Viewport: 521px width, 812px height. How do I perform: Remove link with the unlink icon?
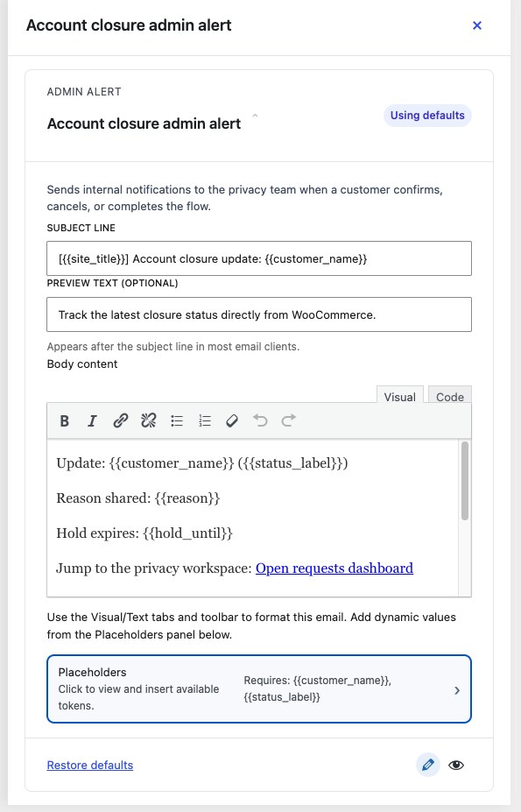click(148, 420)
